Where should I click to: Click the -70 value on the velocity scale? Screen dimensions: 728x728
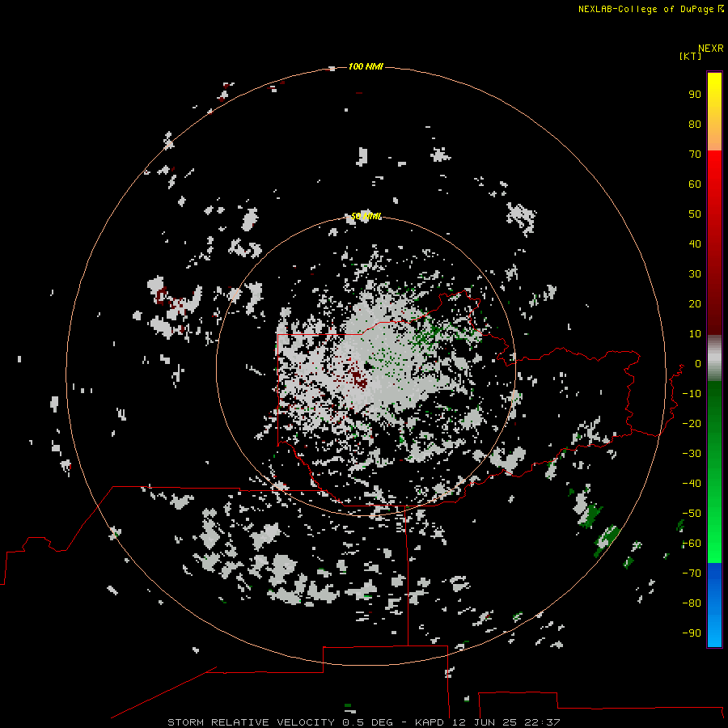coord(692,574)
